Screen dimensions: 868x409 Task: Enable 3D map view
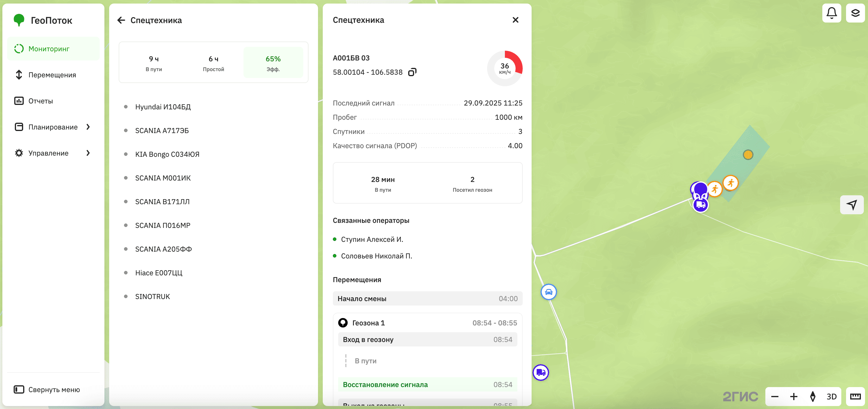point(832,396)
